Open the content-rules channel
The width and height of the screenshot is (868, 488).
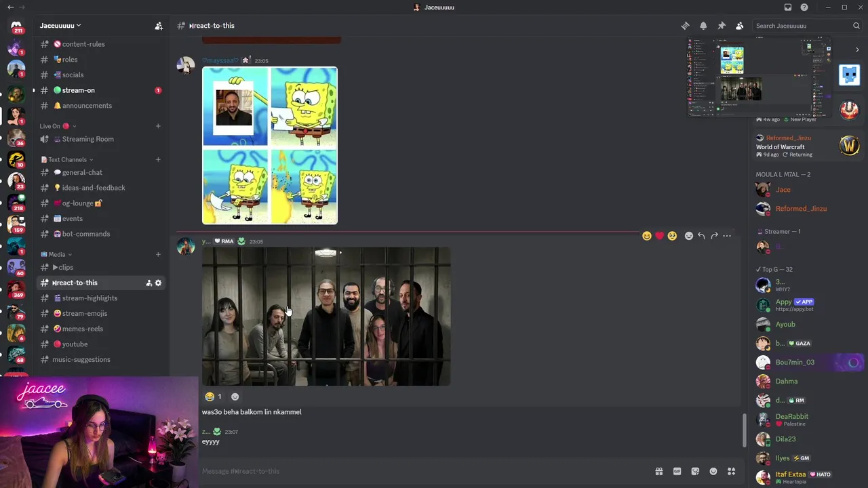point(100,44)
